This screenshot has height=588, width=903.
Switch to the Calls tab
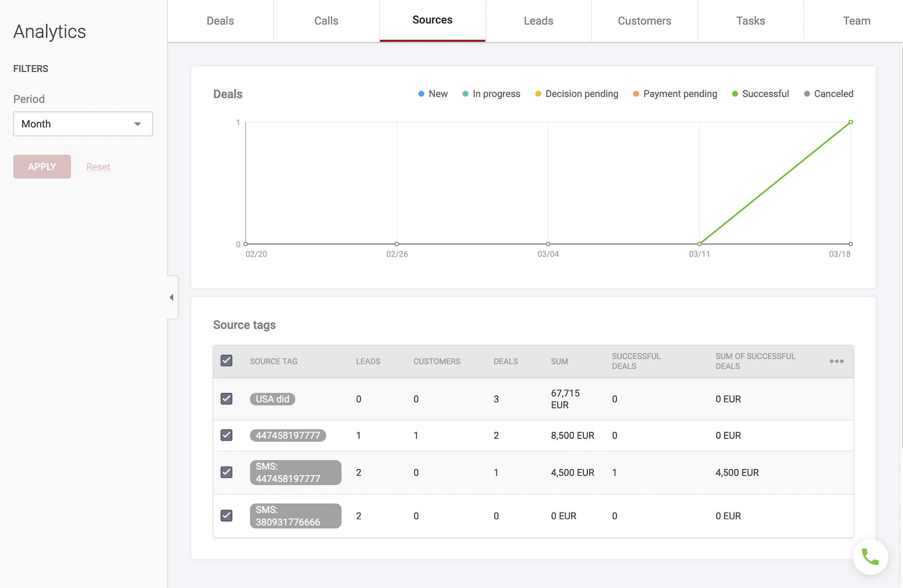coord(326,21)
